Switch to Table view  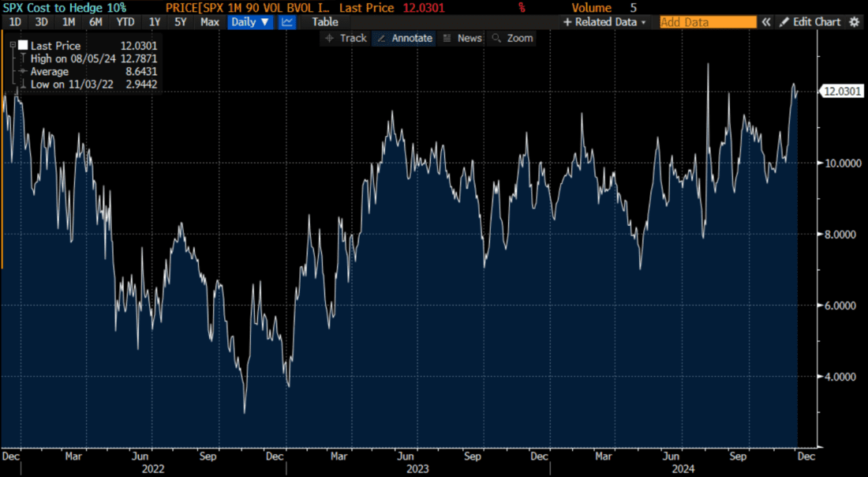click(x=325, y=22)
